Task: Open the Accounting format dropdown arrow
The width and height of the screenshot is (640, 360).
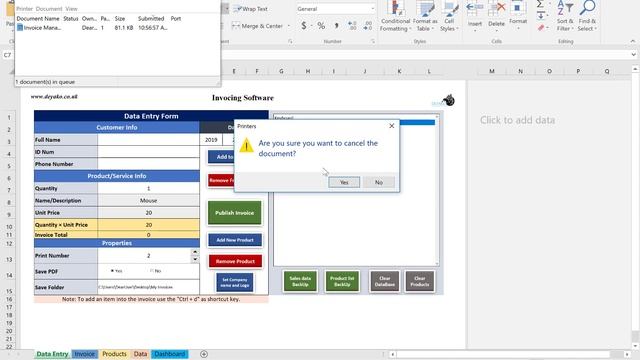Action: pyautogui.click(x=311, y=26)
